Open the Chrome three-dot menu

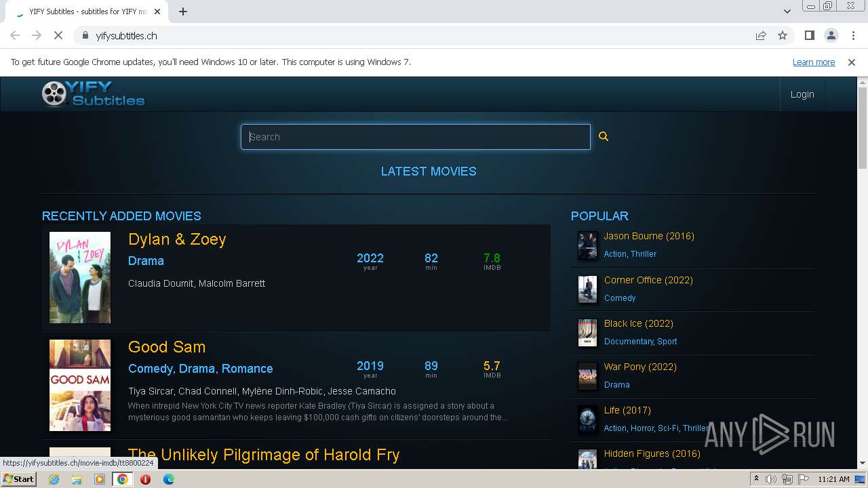click(852, 35)
